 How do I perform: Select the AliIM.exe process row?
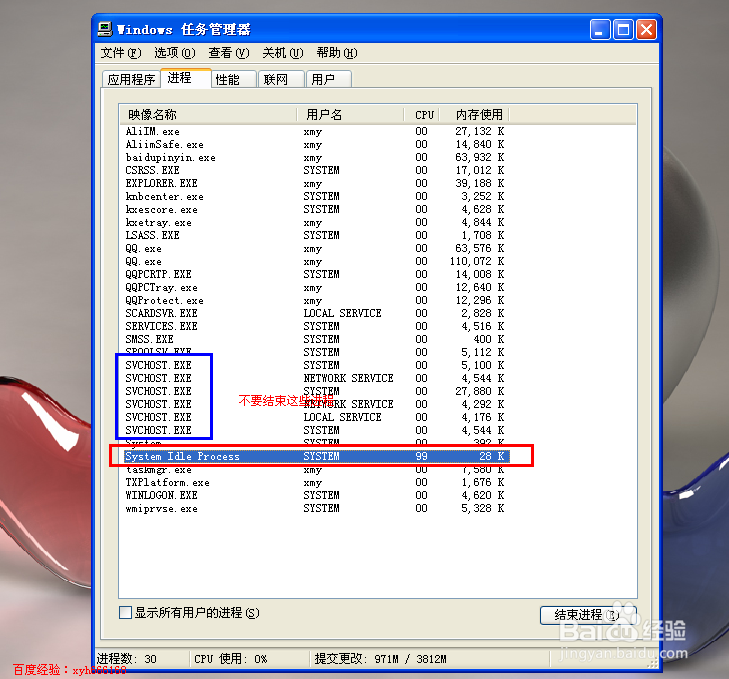click(315, 132)
